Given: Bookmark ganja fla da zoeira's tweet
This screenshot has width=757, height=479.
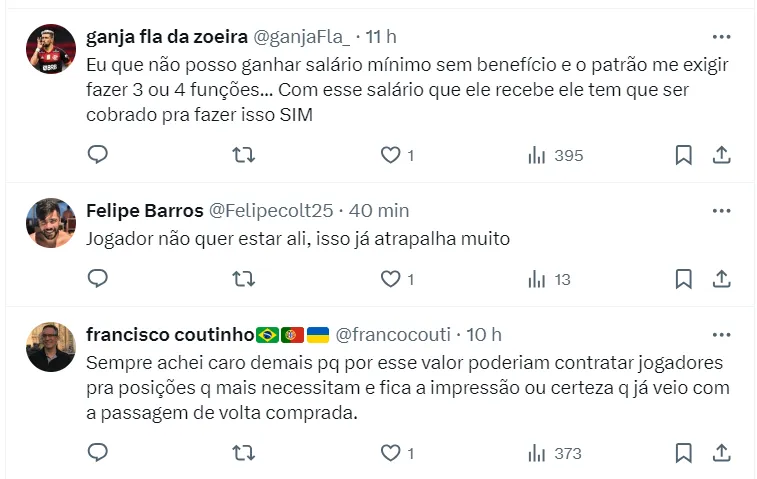Looking at the screenshot, I should pyautogui.click(x=684, y=155).
